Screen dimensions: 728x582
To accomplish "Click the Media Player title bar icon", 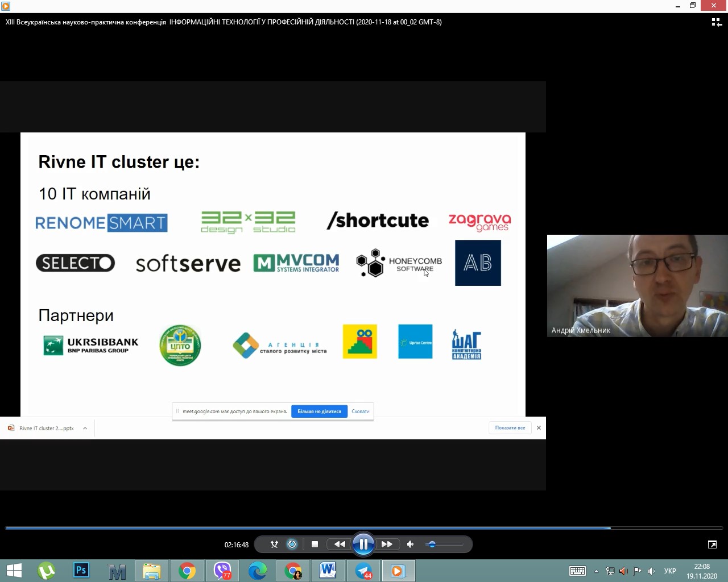I will tap(6, 6).
